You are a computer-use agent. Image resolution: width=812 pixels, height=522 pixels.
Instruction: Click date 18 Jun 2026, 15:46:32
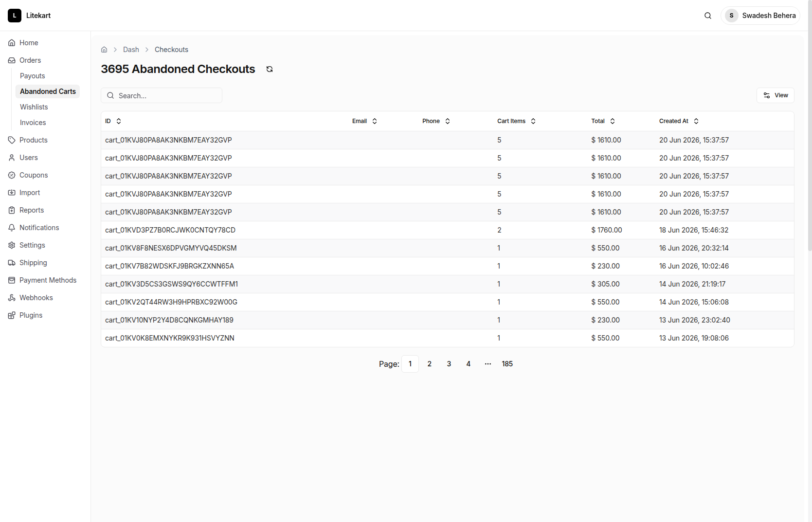pyautogui.click(x=694, y=230)
